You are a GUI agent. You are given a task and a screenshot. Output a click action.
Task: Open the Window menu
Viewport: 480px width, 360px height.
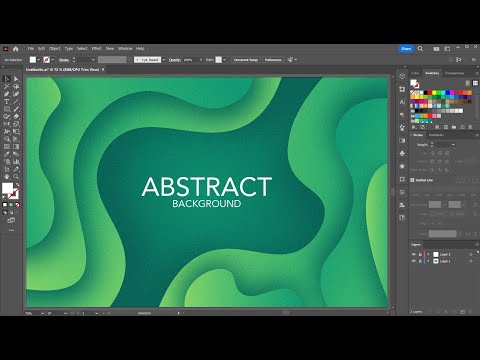(x=125, y=49)
